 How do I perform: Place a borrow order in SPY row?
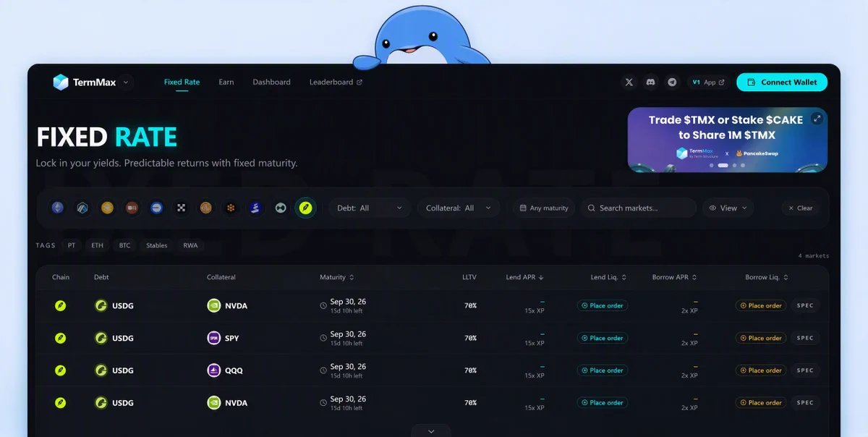pyautogui.click(x=761, y=338)
